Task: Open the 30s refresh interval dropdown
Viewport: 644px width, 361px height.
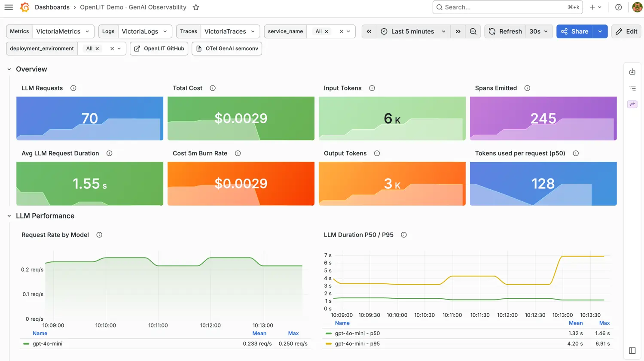Action: (x=539, y=31)
